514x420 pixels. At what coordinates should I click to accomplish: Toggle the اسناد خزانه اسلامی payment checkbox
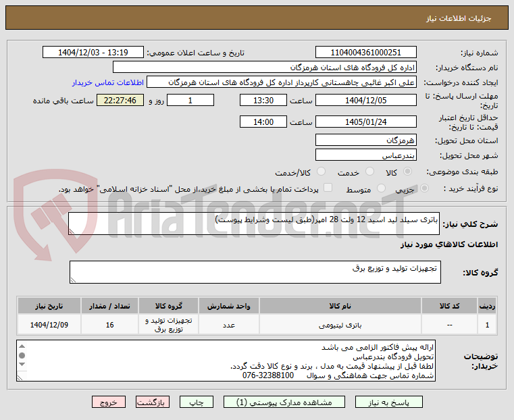coord(328,188)
